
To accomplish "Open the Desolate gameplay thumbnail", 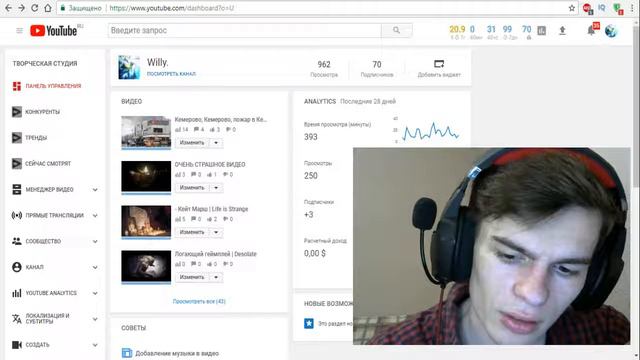I will pyautogui.click(x=146, y=266).
